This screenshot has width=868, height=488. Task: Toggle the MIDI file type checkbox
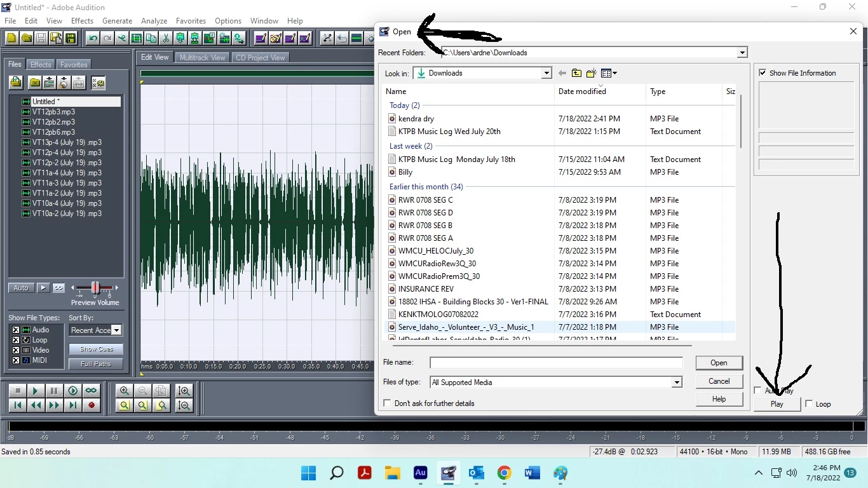click(16, 360)
